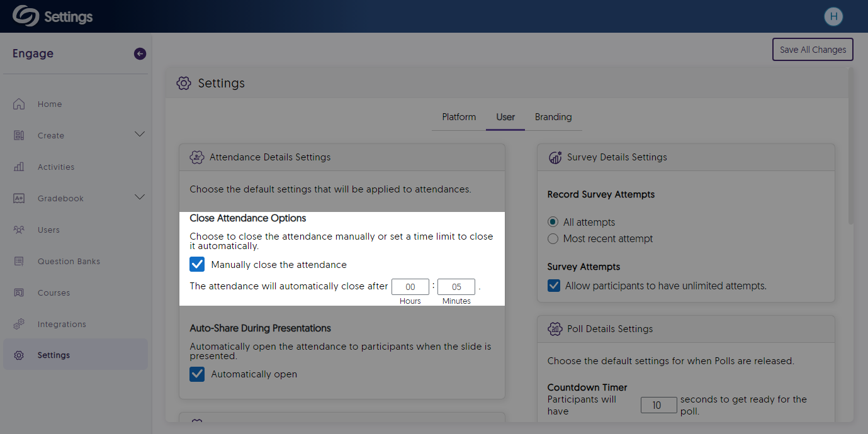Open Settings in the sidebar
Screen dimensions: 868x434
[54, 355]
